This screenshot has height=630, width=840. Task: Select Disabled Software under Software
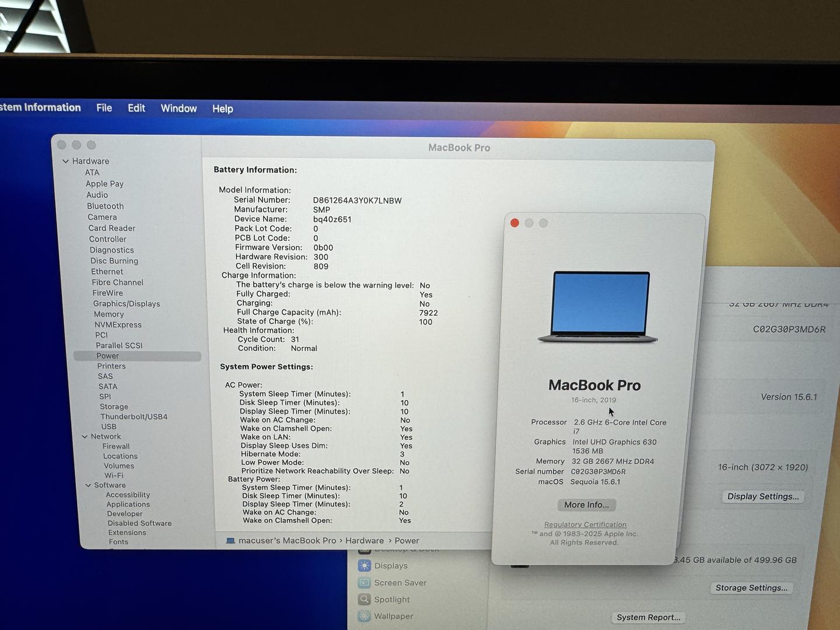pyautogui.click(x=139, y=523)
